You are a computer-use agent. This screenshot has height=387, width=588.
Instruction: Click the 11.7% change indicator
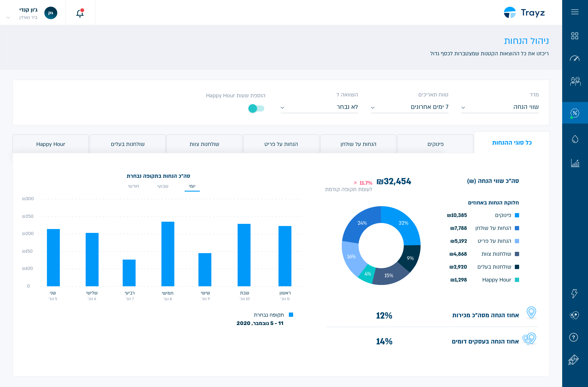363,183
